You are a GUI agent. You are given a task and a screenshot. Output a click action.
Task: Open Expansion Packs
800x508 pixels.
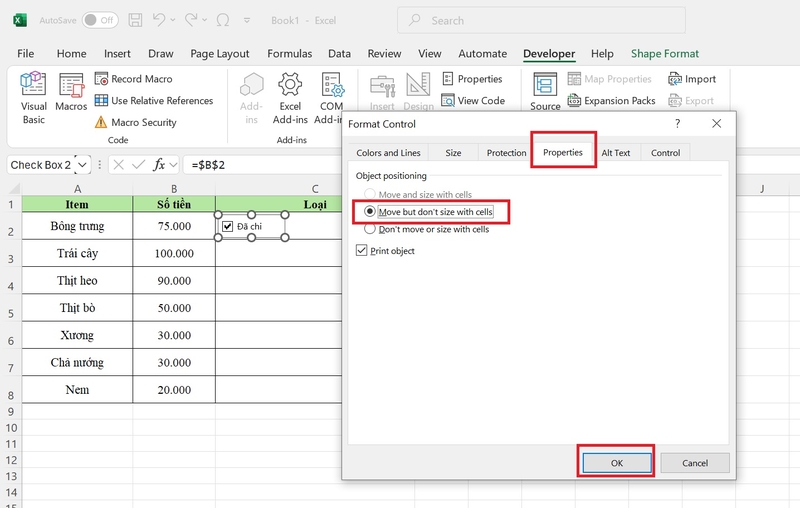click(x=611, y=100)
